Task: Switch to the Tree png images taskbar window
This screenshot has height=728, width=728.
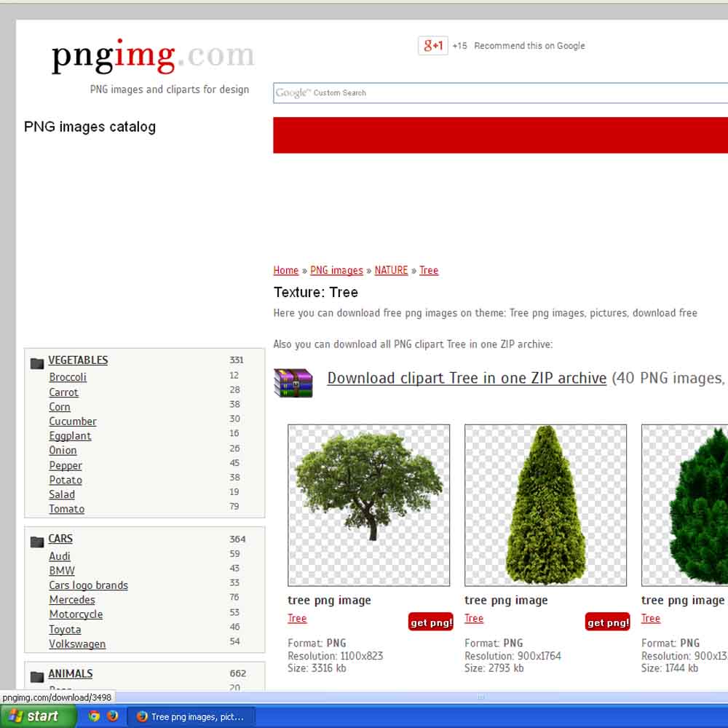Action: (191, 716)
